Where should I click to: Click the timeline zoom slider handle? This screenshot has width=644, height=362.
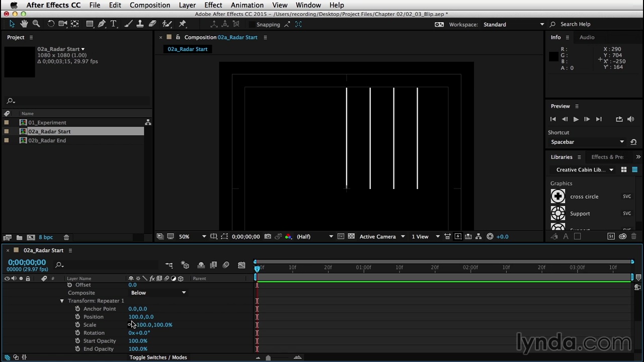pos(268,357)
